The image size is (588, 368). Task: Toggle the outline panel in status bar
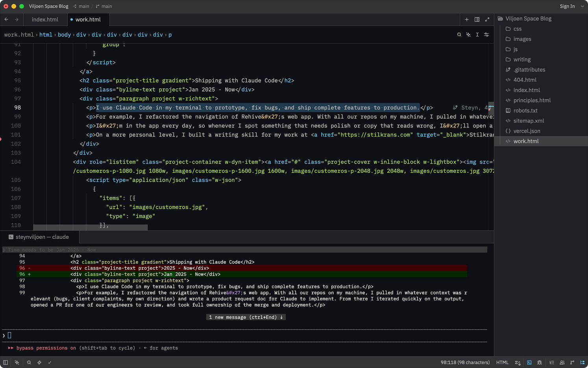tap(552, 362)
